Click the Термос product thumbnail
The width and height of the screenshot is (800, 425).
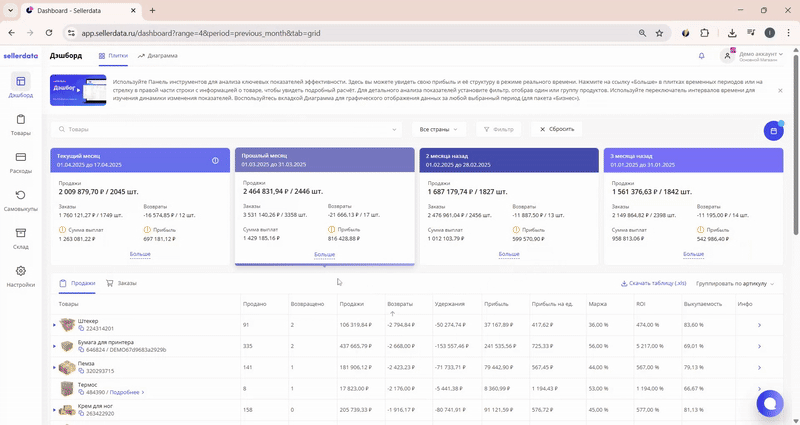(67, 389)
